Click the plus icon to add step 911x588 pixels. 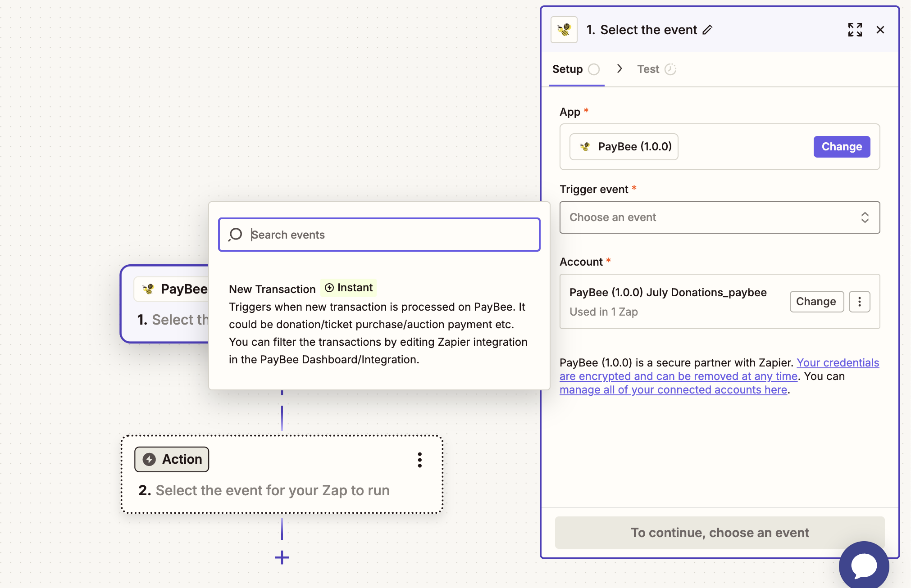(x=282, y=557)
